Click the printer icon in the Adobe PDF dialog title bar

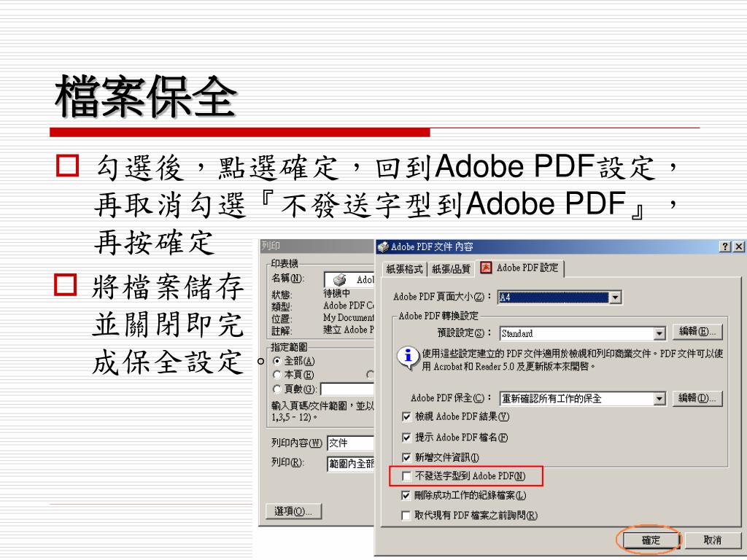click(x=383, y=246)
